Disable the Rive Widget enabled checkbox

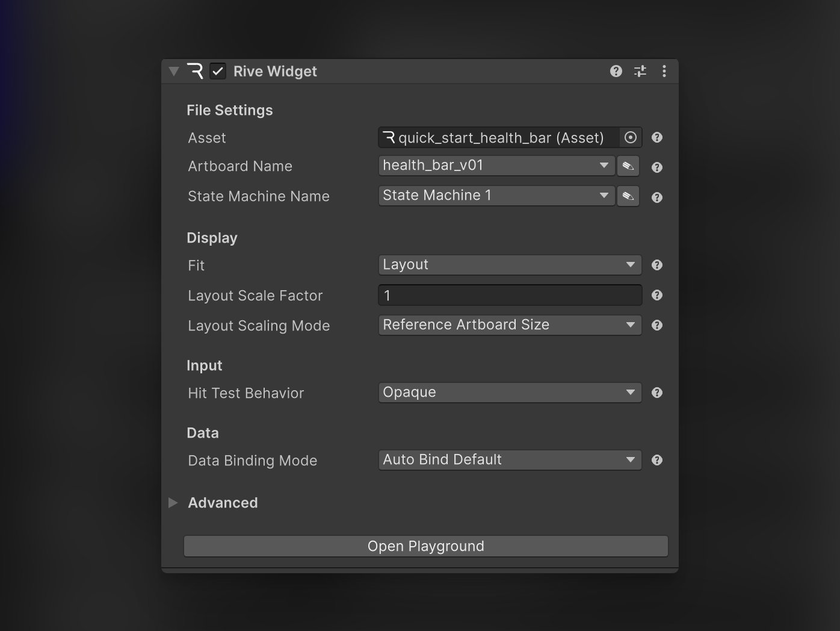[x=218, y=71]
